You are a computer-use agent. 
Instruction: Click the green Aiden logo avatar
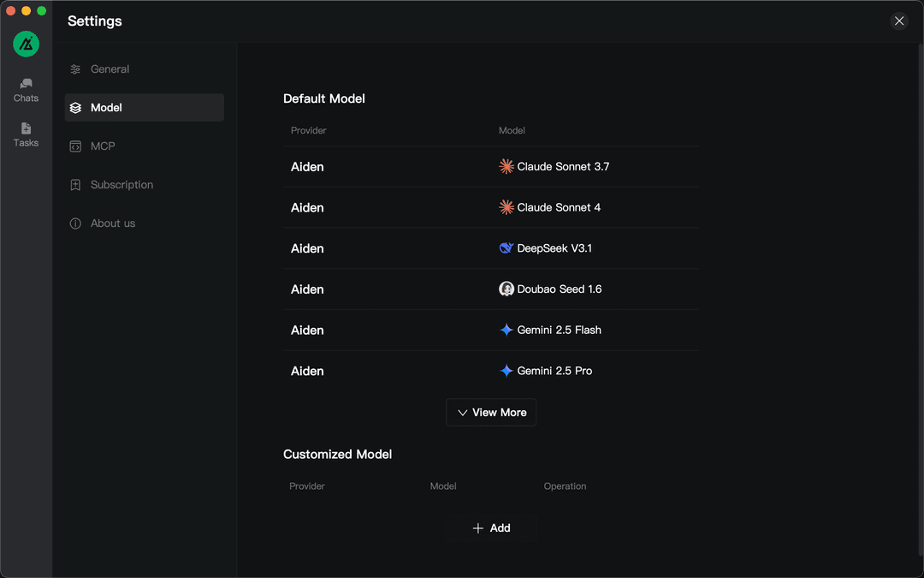click(x=26, y=44)
